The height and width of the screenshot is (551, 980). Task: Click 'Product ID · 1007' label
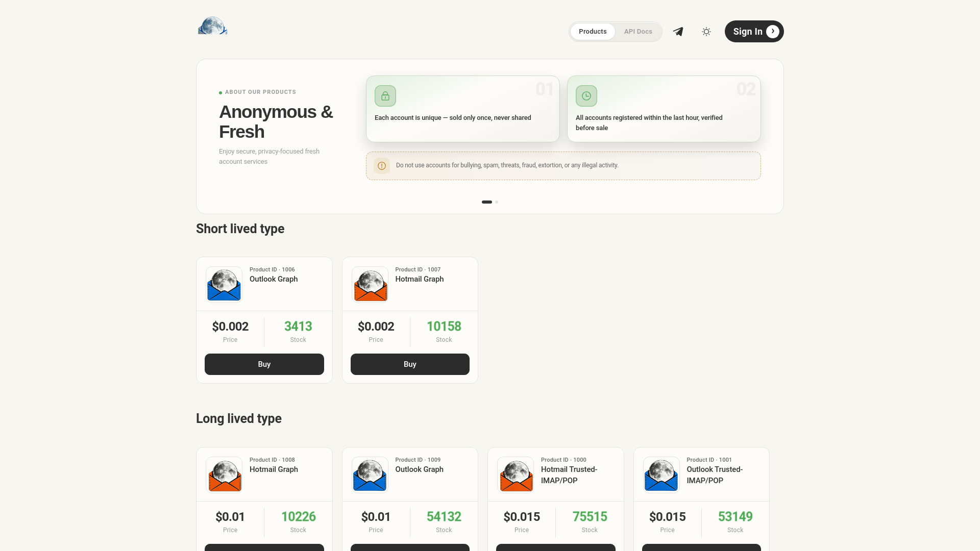pyautogui.click(x=418, y=269)
